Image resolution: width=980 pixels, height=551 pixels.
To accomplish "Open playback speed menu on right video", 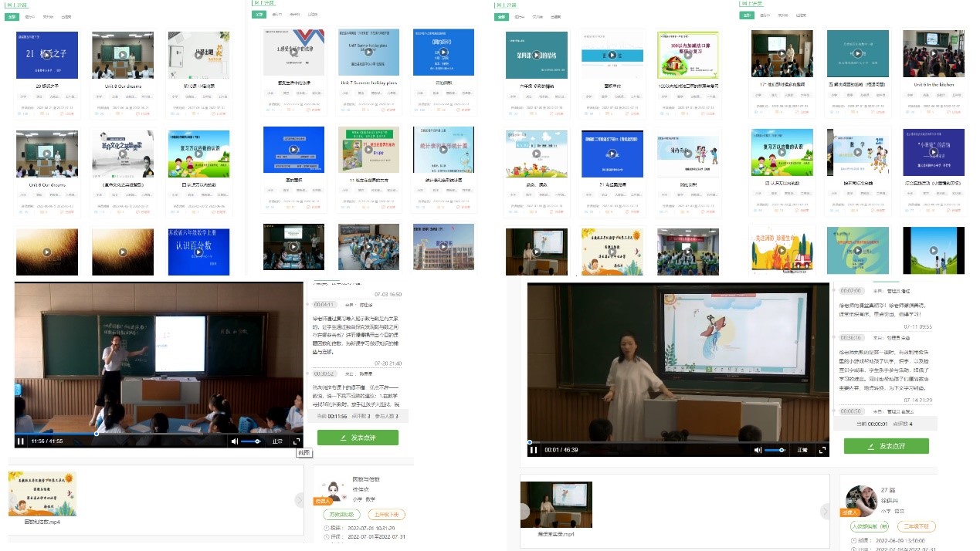I will click(802, 450).
